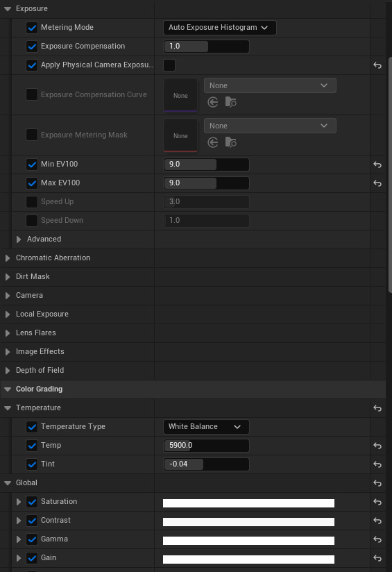This screenshot has height=572, width=392.
Task: Click the Exposure Metering Mask thumbnail
Action: tap(180, 135)
